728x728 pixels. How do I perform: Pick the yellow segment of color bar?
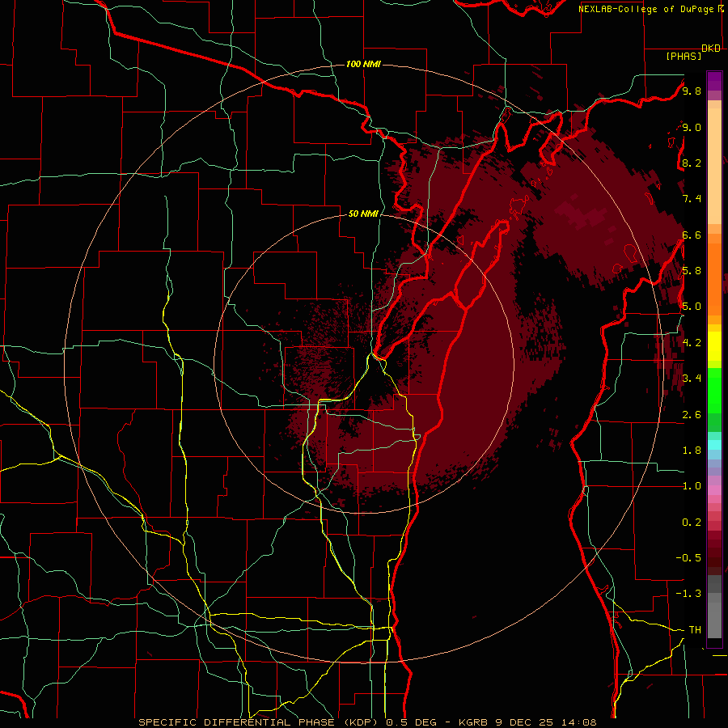(714, 346)
